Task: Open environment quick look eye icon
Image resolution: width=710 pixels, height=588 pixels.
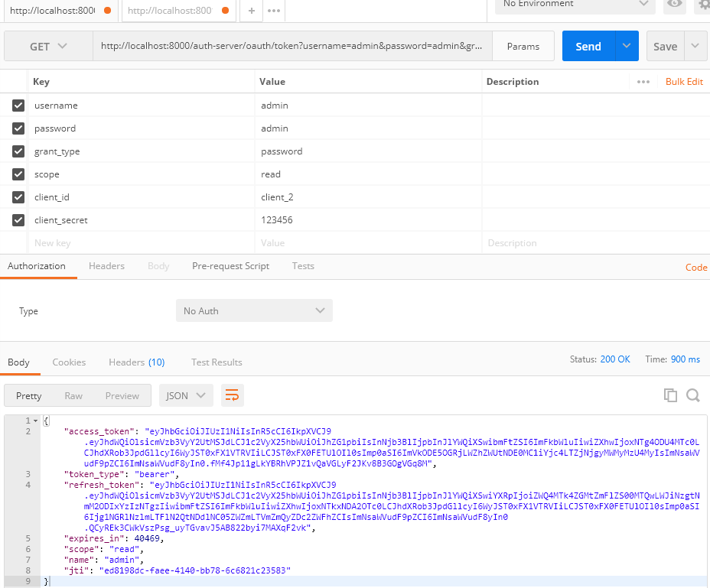Action: click(x=675, y=5)
